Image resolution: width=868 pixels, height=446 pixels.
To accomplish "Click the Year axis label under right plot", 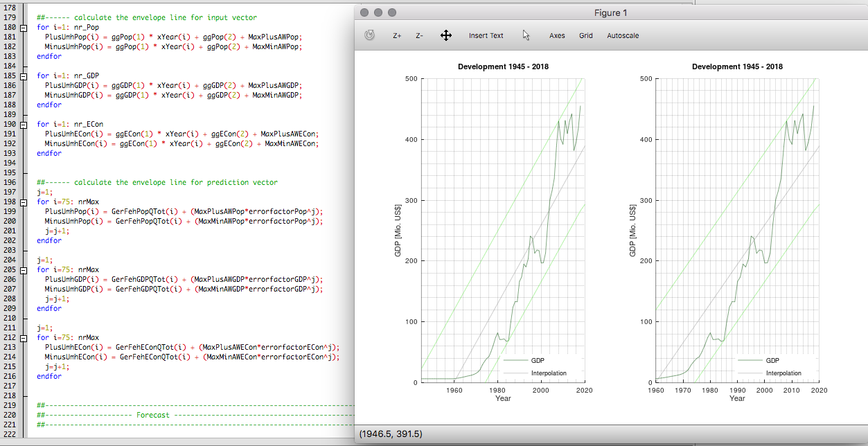I will 737,398.
